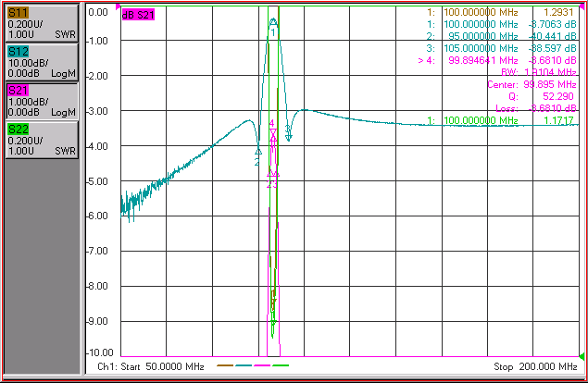Screen dimensions: 588x383
Task: Click the Center 99.895 MHz readout
Action: (x=532, y=84)
